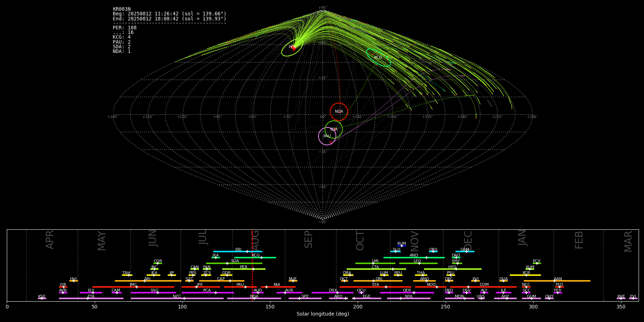The image size is (644, 322).
Task: Click the red dashed current solar longitude line
Action: (252, 265)
